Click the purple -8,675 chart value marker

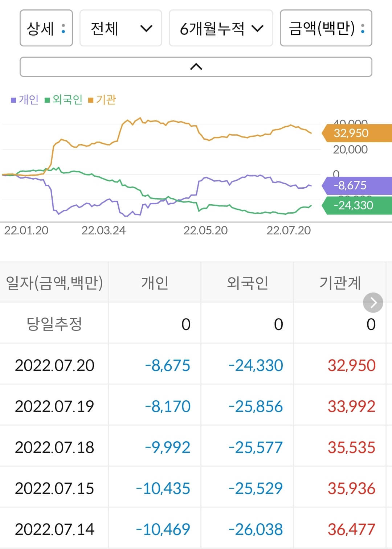pos(350,186)
